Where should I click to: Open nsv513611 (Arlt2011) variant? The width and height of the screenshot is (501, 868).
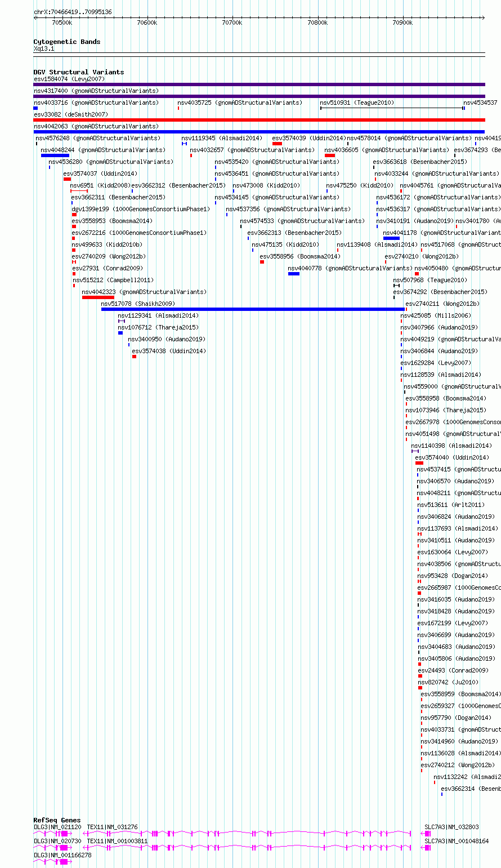[x=451, y=505]
